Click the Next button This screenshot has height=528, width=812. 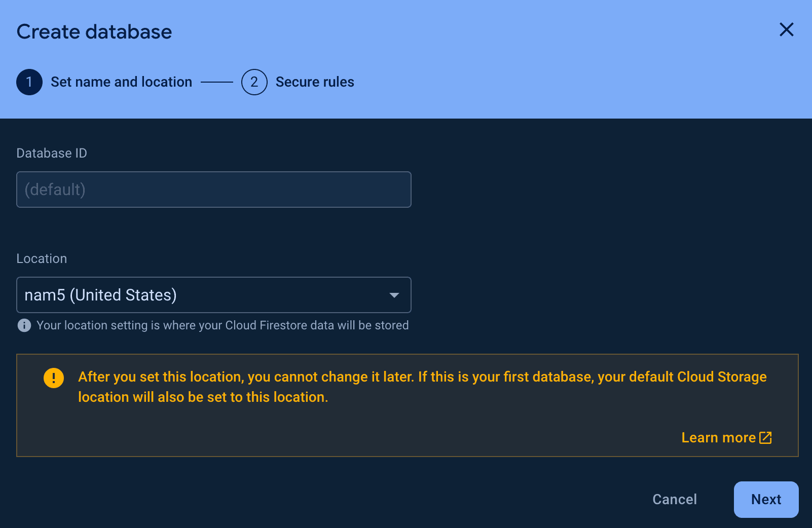tap(766, 499)
